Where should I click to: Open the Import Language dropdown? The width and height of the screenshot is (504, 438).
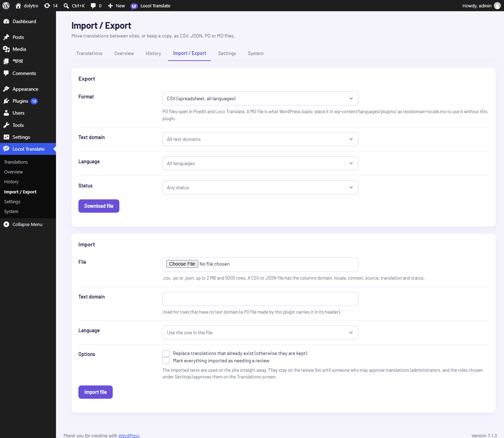tap(260, 333)
